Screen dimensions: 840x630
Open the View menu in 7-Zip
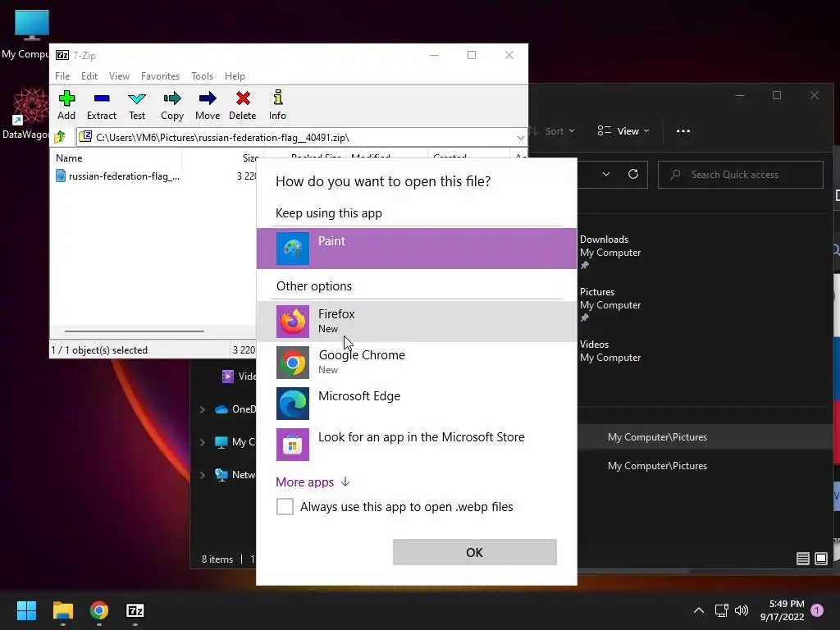click(x=119, y=76)
